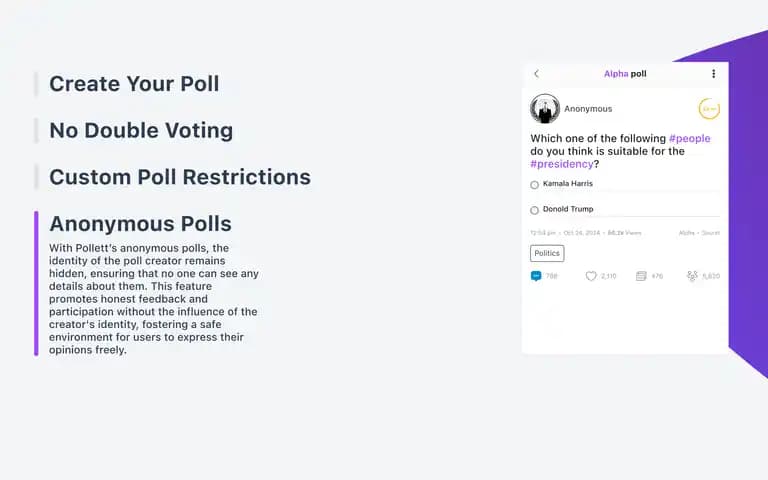Open the voters group icon
This screenshot has width=768, height=480.
[692, 276]
